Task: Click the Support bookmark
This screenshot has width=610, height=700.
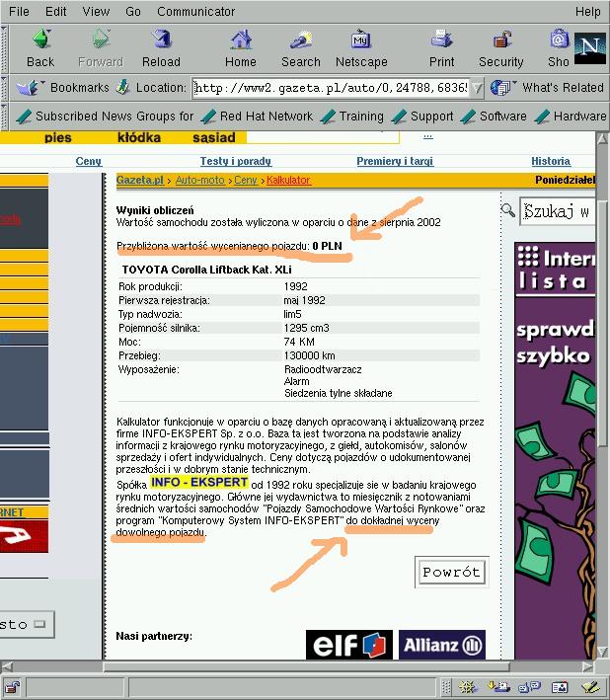Action: coord(422,117)
